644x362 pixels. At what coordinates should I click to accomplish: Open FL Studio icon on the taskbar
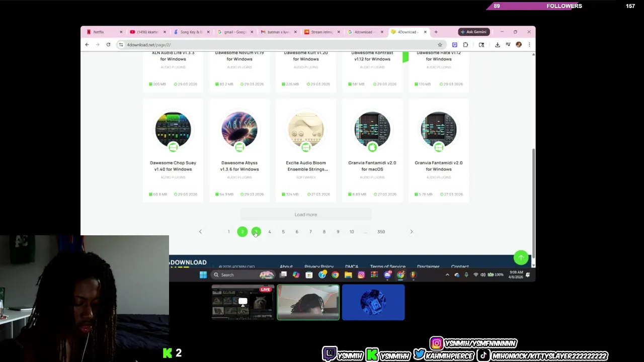[x=413, y=275]
